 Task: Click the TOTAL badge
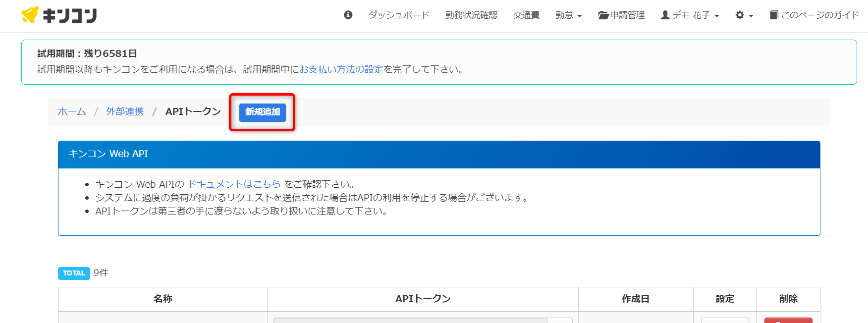click(74, 273)
